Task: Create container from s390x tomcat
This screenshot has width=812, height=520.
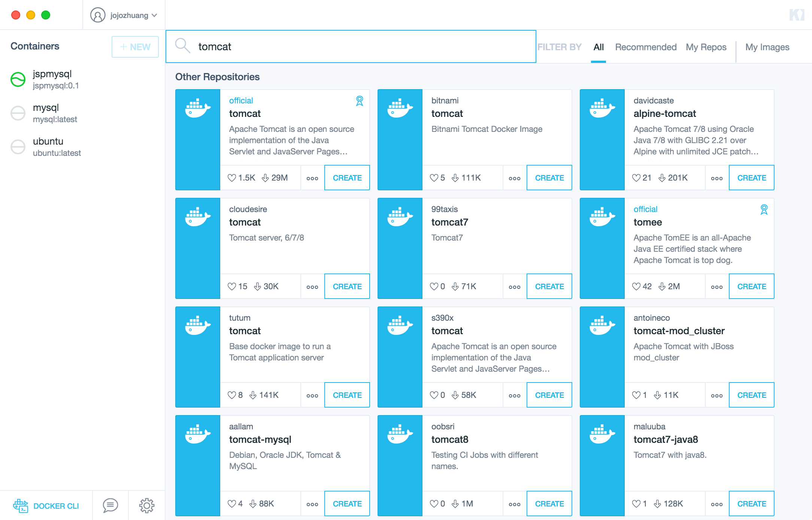Action: [549, 395]
